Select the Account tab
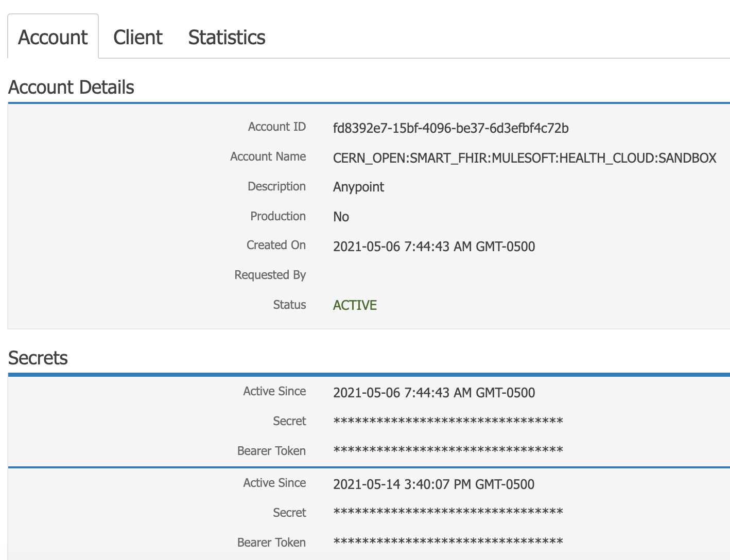The image size is (730, 560). click(52, 37)
